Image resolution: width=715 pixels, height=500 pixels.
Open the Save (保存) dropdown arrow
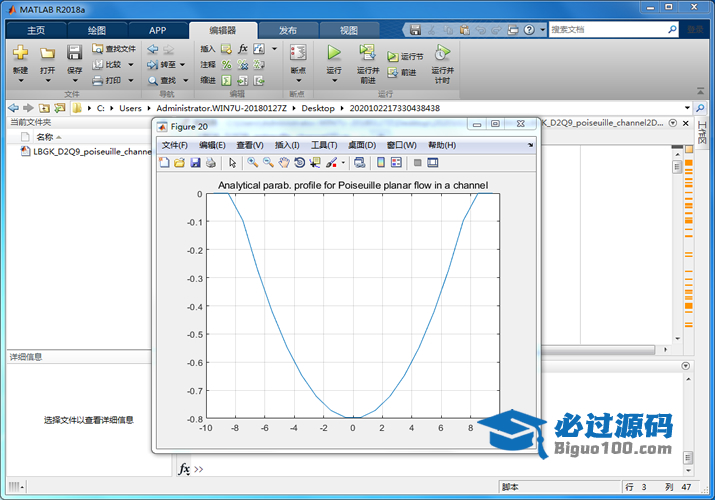(x=75, y=81)
